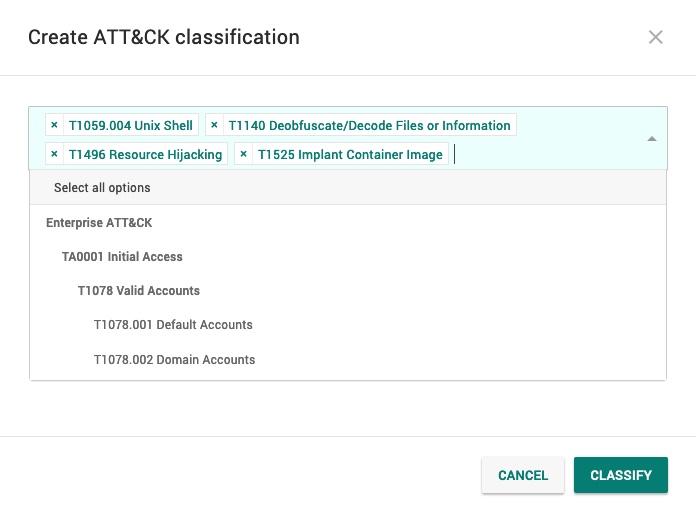Collapse the technique dropdown using the arrow
Screen dimensions: 696x511
click(651, 139)
